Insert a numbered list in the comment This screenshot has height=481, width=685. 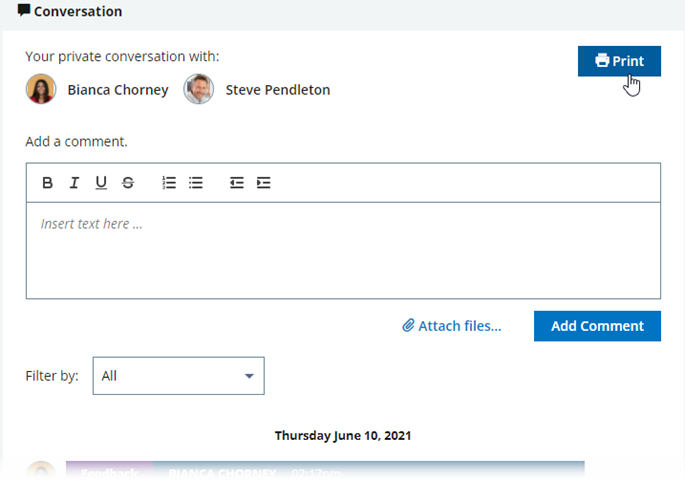169,183
